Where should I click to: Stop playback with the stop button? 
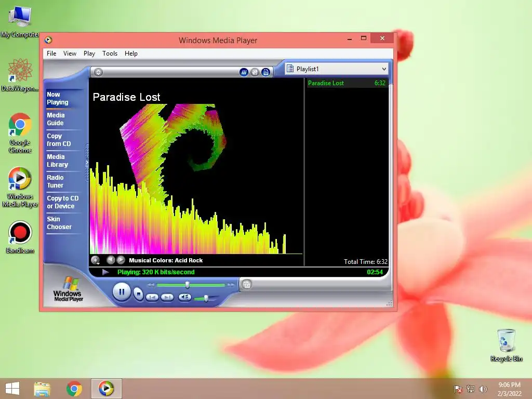pyautogui.click(x=138, y=294)
